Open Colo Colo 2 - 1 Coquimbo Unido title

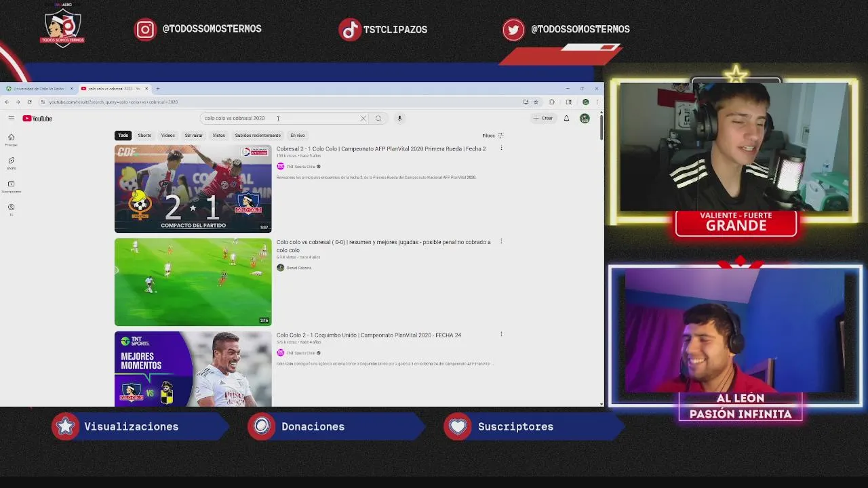coord(369,335)
